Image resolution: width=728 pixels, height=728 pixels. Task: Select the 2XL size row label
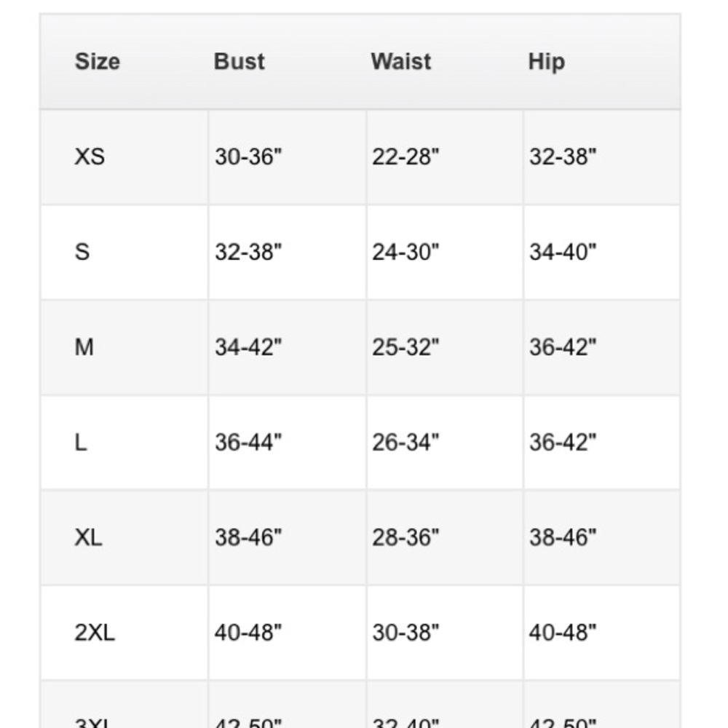point(95,633)
